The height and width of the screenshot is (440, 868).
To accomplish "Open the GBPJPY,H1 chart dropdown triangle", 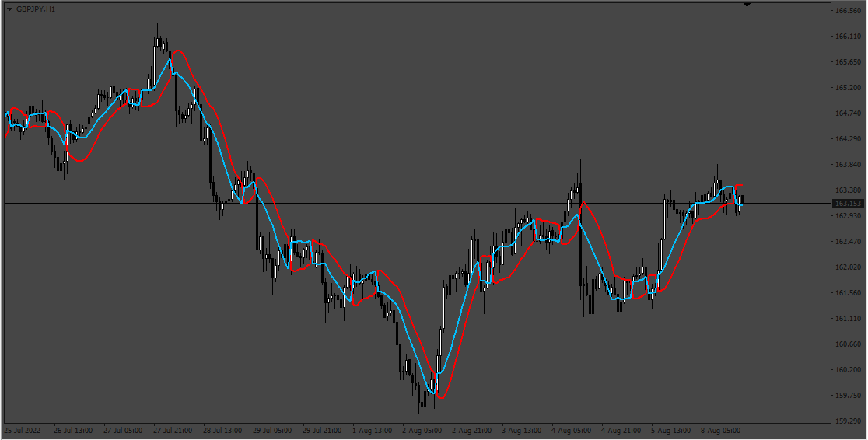I will 9,9.
